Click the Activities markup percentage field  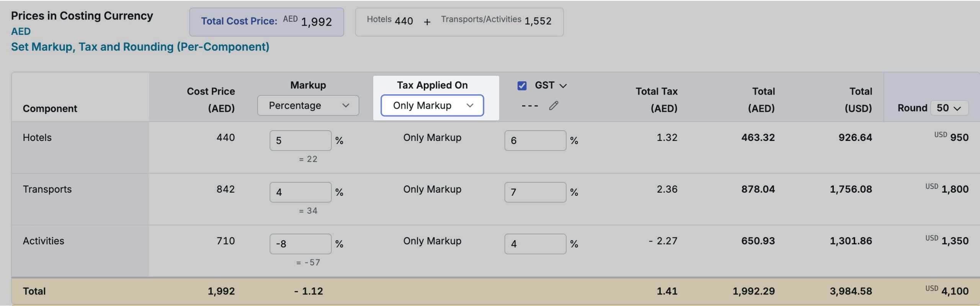(x=300, y=244)
